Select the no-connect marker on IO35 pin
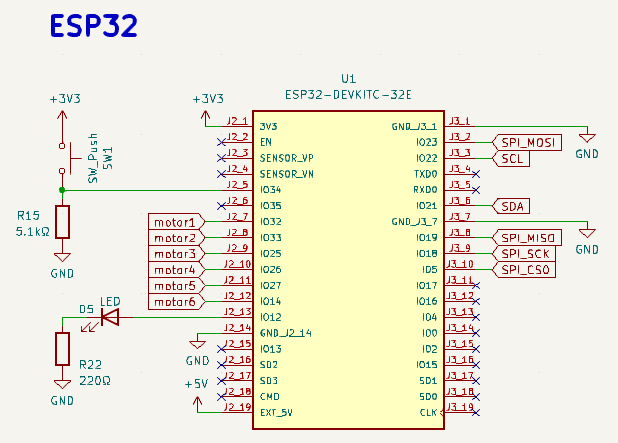 pyautogui.click(x=222, y=206)
